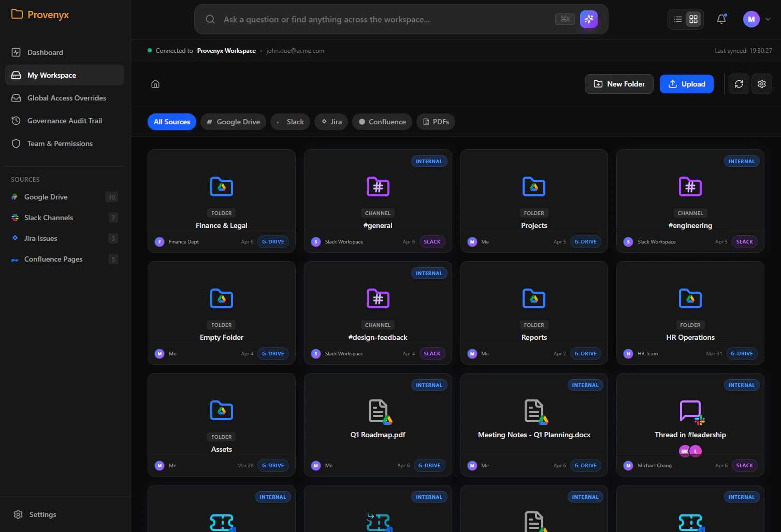Click the Upload button
Screen dimensions: 781x532
point(687,84)
